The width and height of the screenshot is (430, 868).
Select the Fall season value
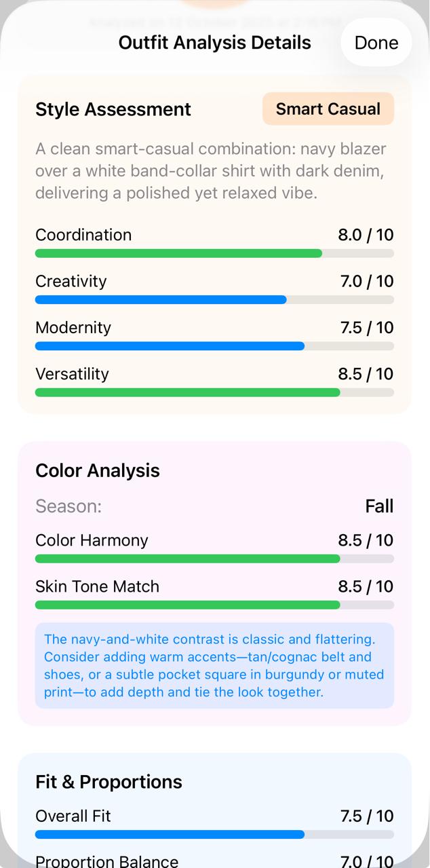point(379,506)
